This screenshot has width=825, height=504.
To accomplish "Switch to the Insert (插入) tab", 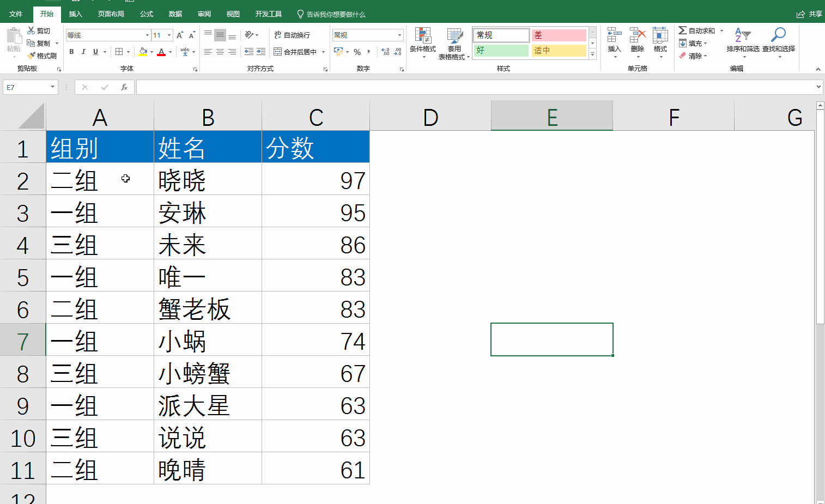I will 76,14.
